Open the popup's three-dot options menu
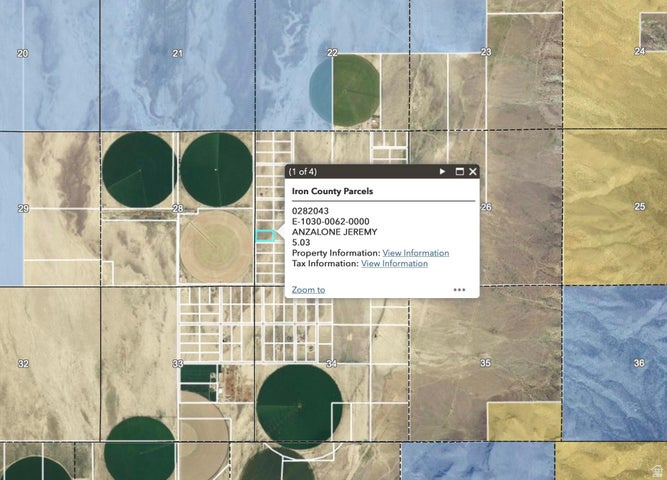 [459, 290]
